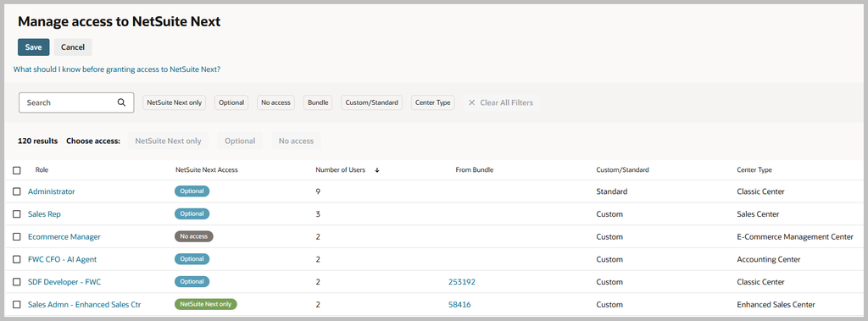Click the NetSuite Next only badge in Sales Admn row
Image resolution: width=868 pixels, height=321 pixels.
(205, 304)
